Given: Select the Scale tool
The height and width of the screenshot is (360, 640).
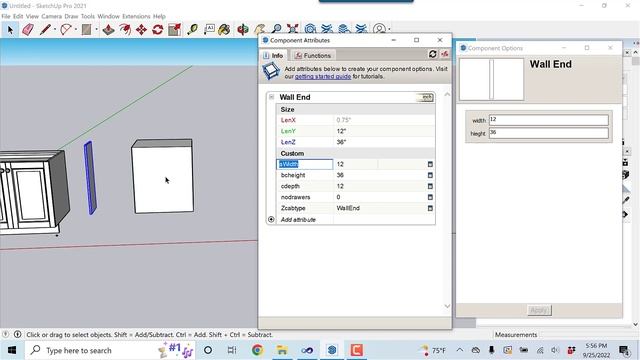Looking at the screenshot, I should pyautogui.click(x=174, y=30).
